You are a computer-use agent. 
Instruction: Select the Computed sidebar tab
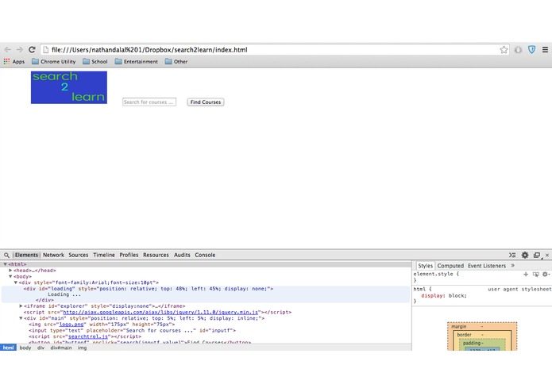[x=450, y=266]
